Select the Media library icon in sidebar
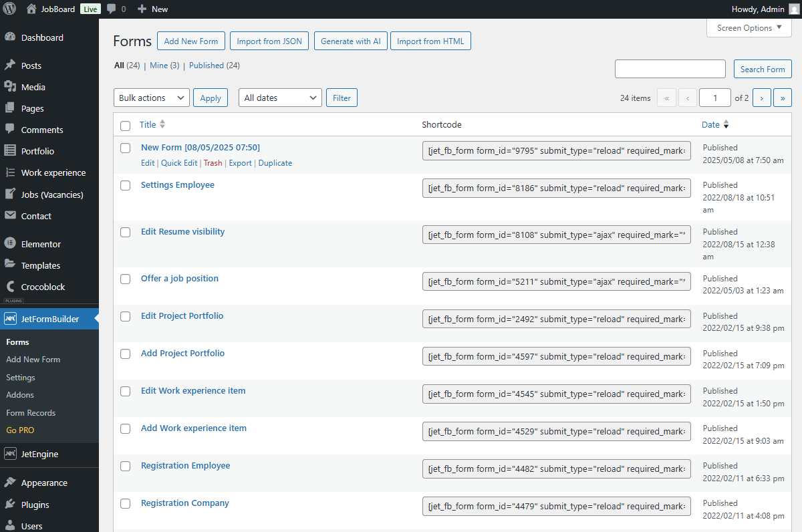 point(9,87)
